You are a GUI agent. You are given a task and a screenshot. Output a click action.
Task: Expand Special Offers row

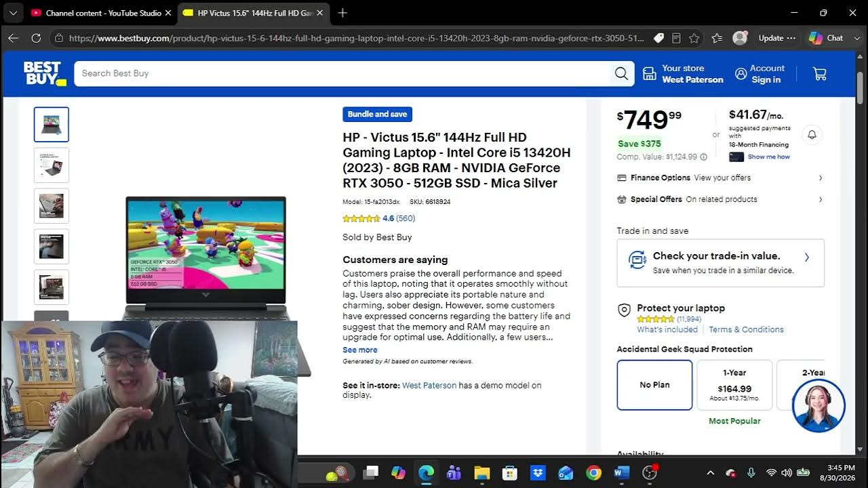[x=720, y=199]
